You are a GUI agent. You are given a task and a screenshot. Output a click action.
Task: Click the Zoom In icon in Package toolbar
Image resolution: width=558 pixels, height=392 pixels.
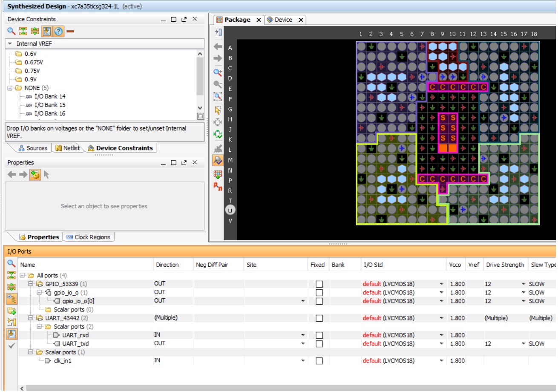point(218,72)
